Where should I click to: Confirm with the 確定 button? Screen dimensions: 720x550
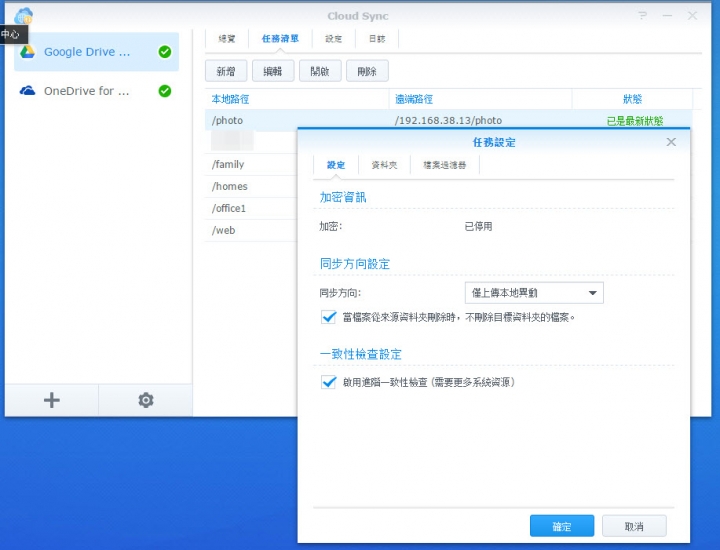tap(562, 526)
